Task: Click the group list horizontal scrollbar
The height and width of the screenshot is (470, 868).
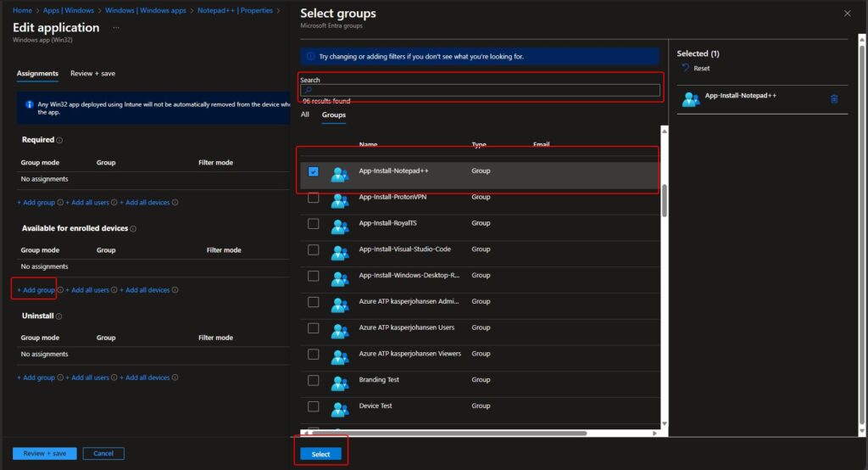Action: click(448, 433)
